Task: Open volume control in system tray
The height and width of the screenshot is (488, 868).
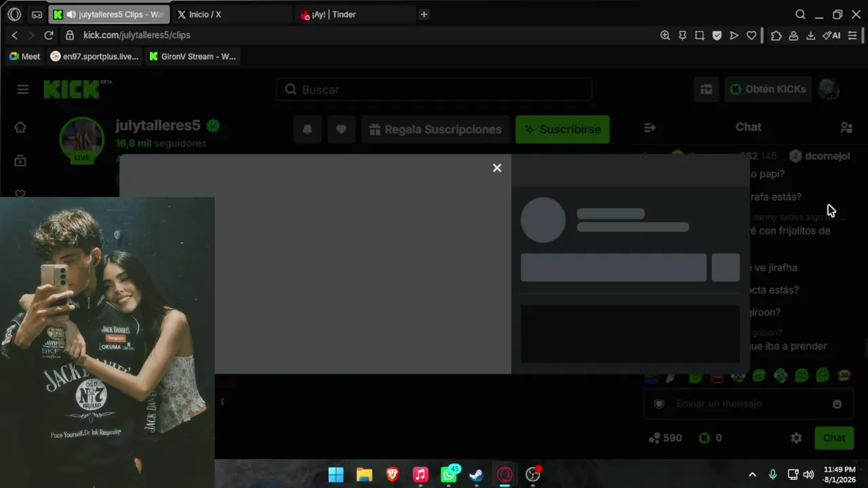Action: point(808,474)
